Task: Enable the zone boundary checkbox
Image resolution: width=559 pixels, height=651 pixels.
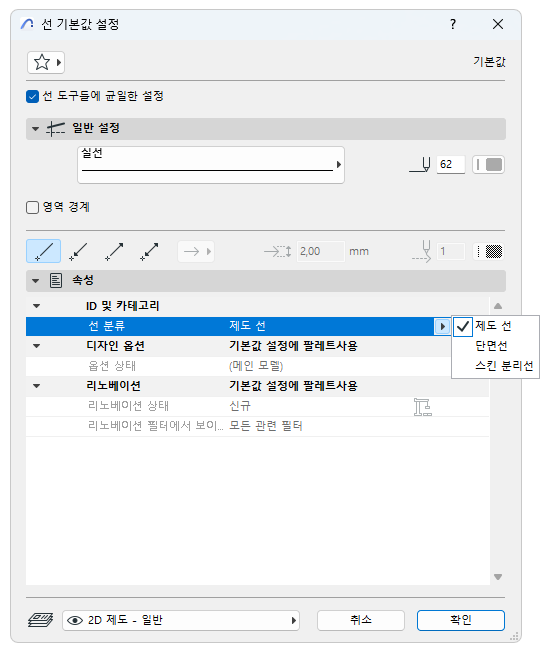Action: click(32, 207)
